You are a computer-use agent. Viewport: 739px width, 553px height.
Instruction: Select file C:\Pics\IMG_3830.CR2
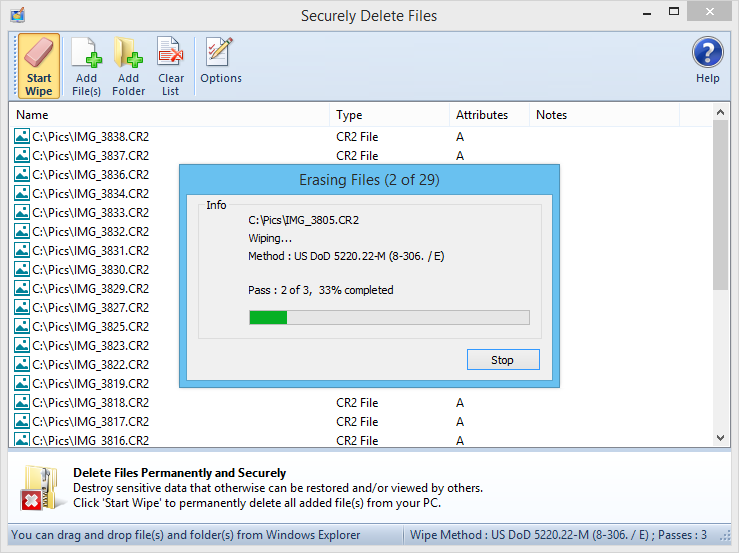pyautogui.click(x=90, y=270)
